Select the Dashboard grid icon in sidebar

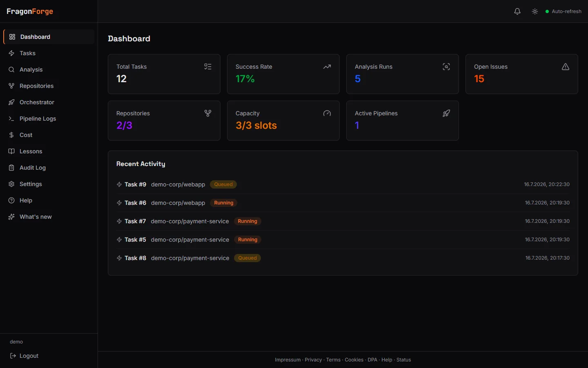click(x=12, y=37)
